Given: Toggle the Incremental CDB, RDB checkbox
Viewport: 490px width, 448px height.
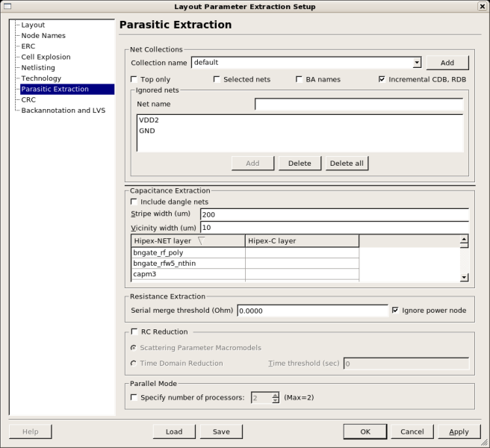Looking at the screenshot, I should (382, 79).
